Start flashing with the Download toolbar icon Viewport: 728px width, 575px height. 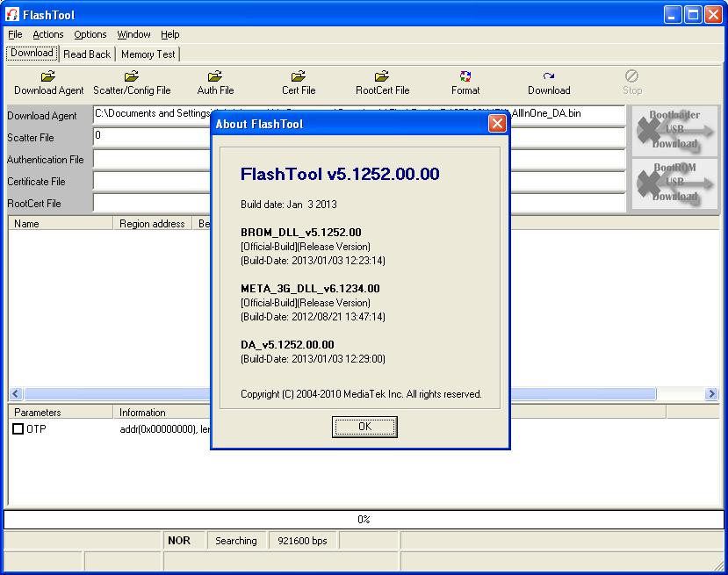pyautogui.click(x=549, y=76)
